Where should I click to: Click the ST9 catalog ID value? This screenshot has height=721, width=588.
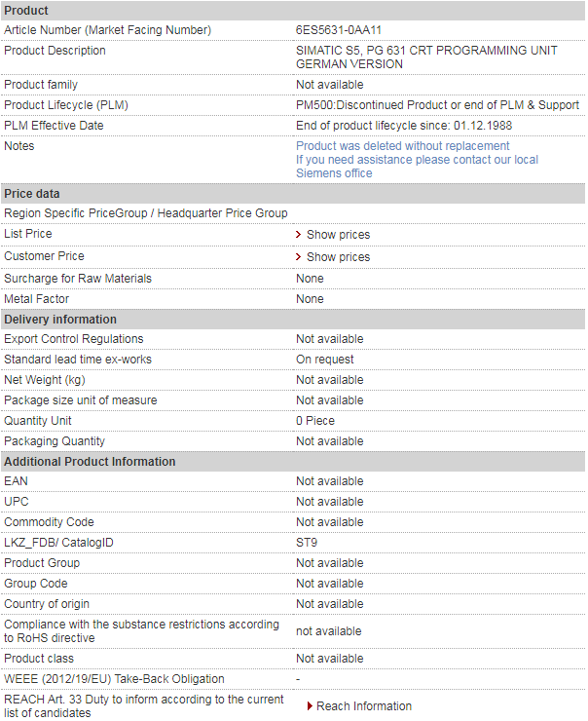(x=307, y=543)
